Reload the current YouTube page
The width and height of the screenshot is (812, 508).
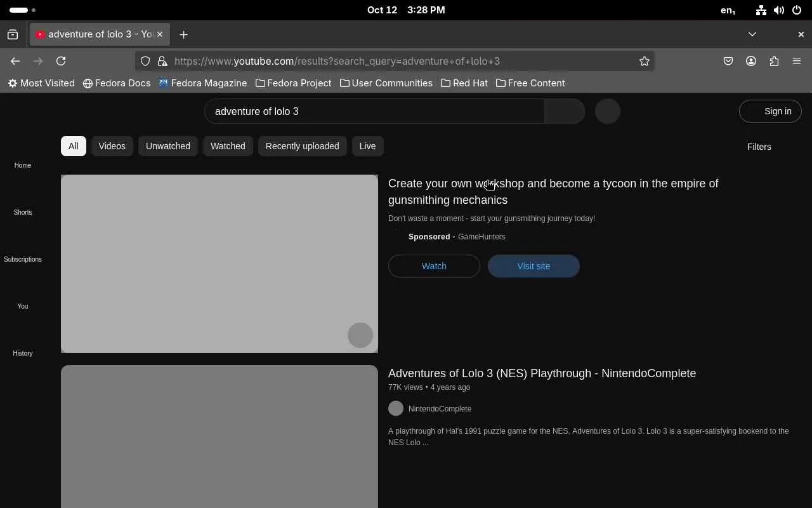(x=61, y=61)
